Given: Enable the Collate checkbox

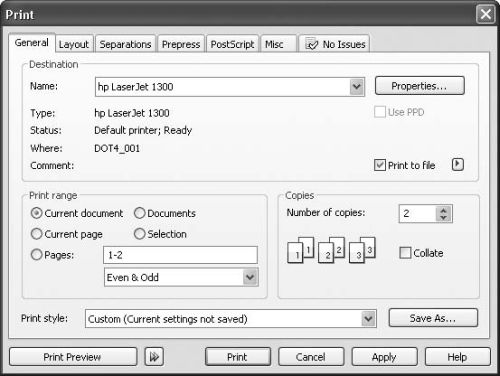Looking at the screenshot, I should 405,253.
